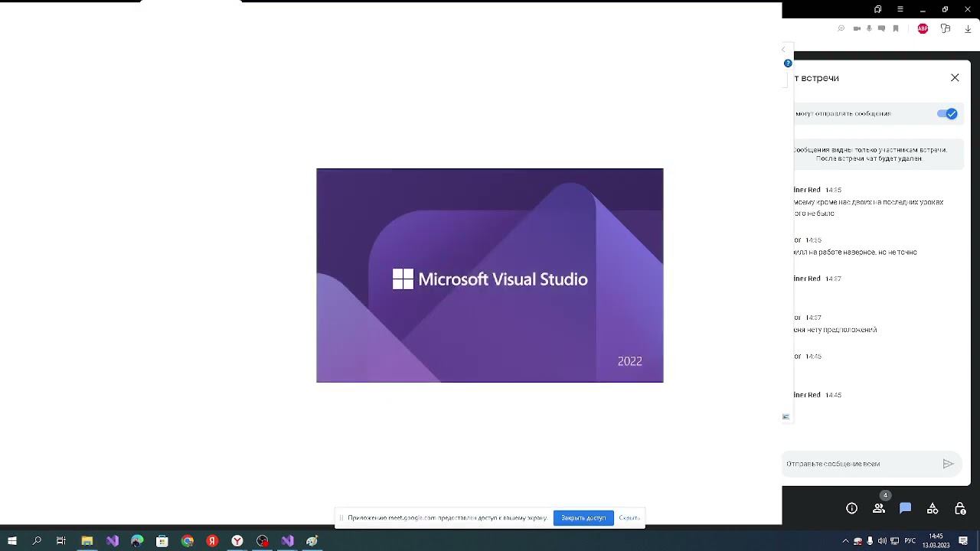Click the address bar bookmark icon

pyautogui.click(x=896, y=28)
